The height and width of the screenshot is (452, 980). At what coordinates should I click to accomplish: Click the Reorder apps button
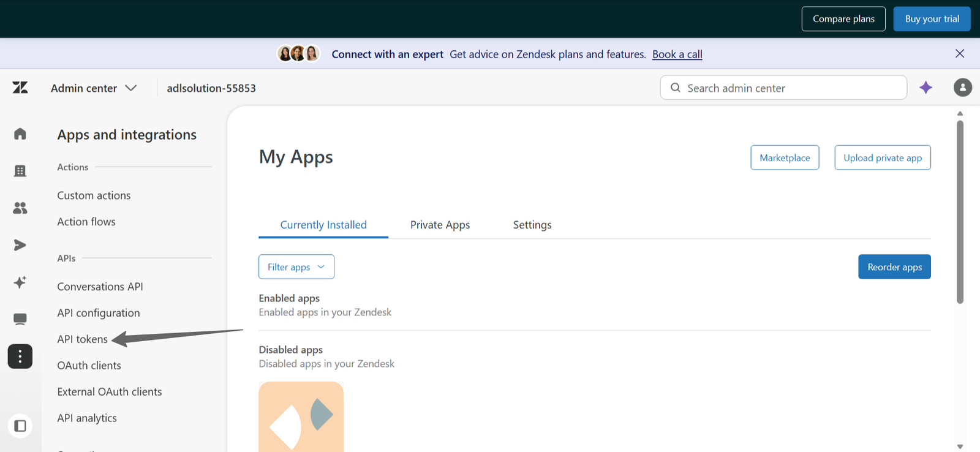(x=894, y=267)
